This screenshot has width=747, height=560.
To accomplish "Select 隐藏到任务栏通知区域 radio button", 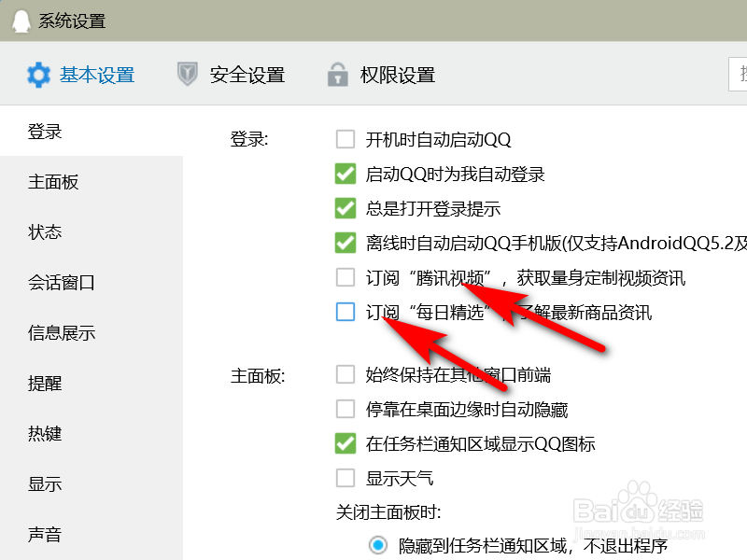I will (378, 545).
